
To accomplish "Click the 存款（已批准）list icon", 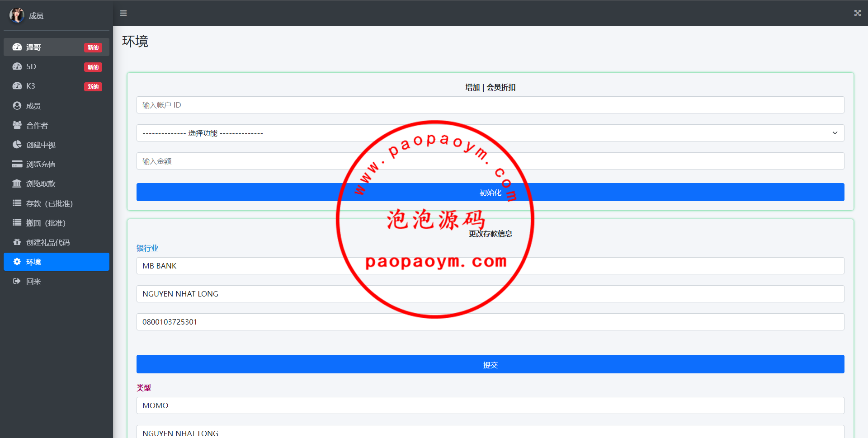I will click(17, 203).
